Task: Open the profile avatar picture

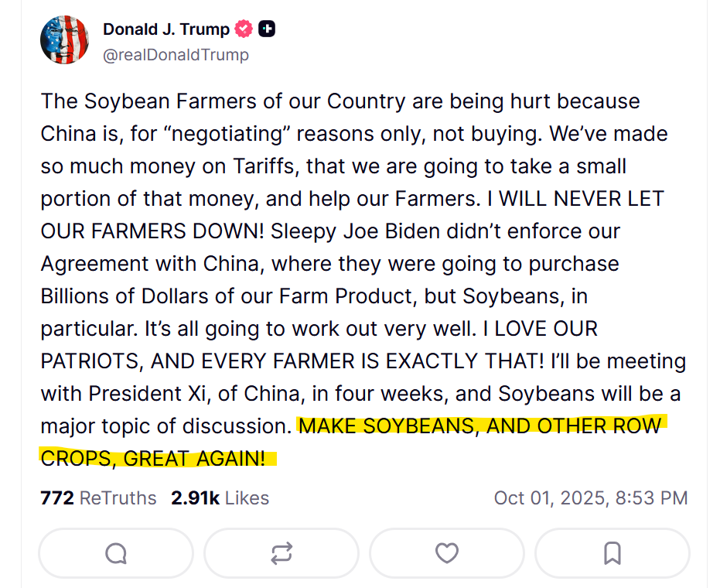Action: pos(64,39)
